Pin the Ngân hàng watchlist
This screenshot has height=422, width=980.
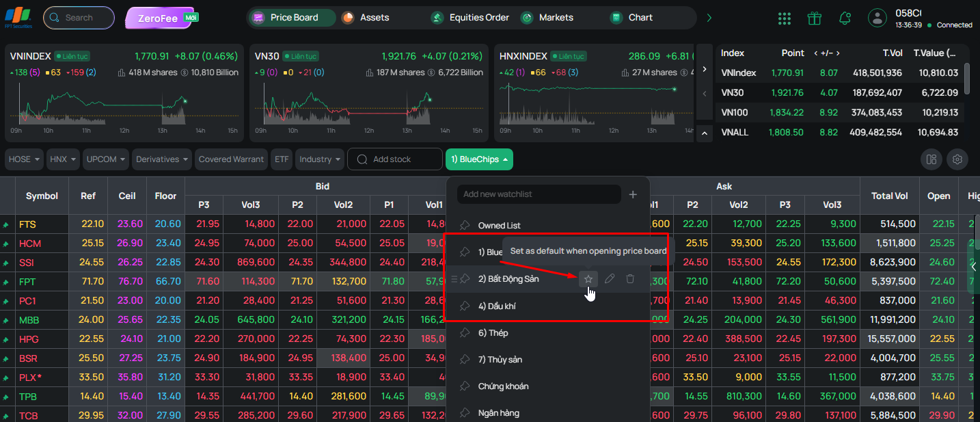465,412
